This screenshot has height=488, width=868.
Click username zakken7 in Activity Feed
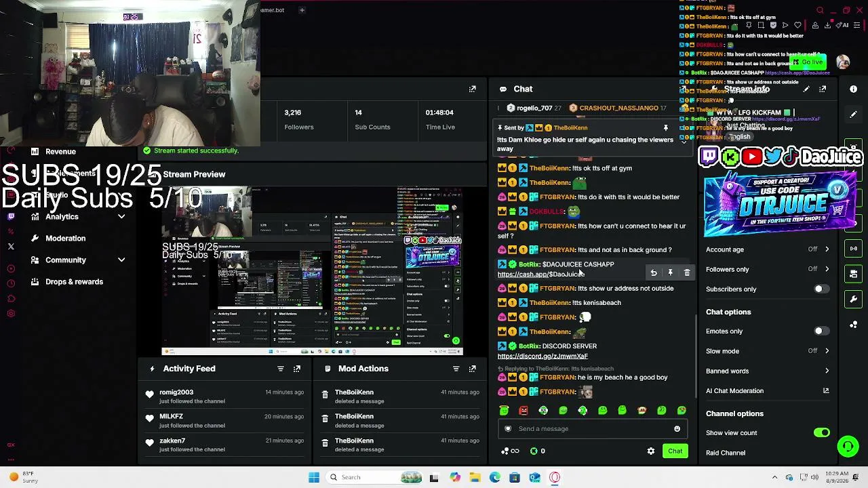(x=172, y=441)
